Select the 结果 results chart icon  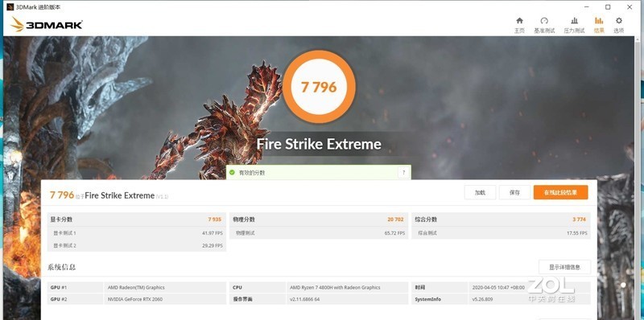(x=599, y=21)
